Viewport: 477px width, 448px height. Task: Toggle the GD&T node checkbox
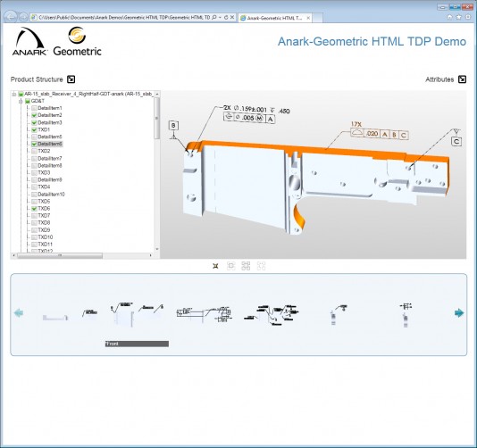click(28, 101)
